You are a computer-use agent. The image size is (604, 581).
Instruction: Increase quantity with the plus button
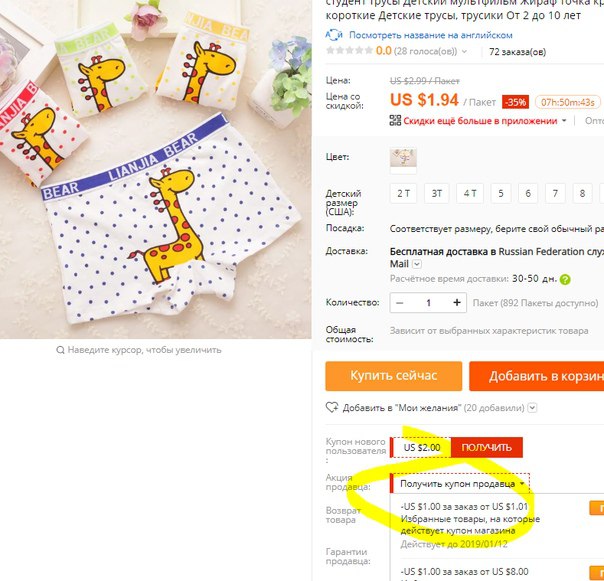point(457,302)
